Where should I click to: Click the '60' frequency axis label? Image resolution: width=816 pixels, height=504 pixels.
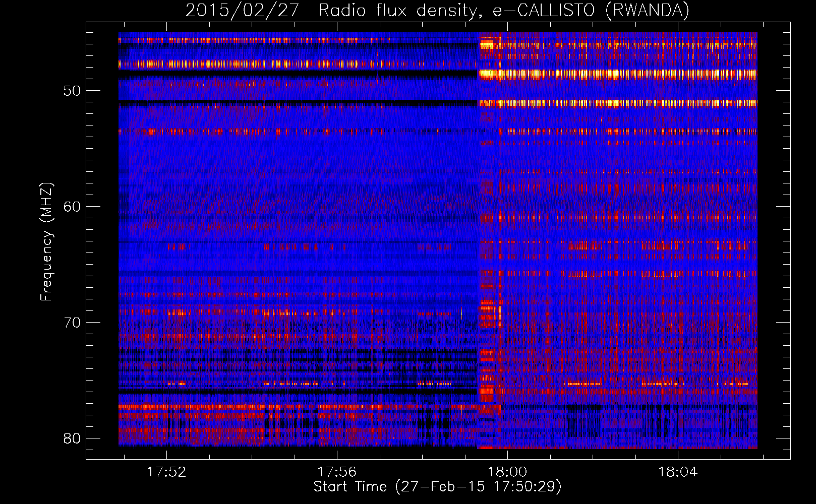tap(72, 207)
